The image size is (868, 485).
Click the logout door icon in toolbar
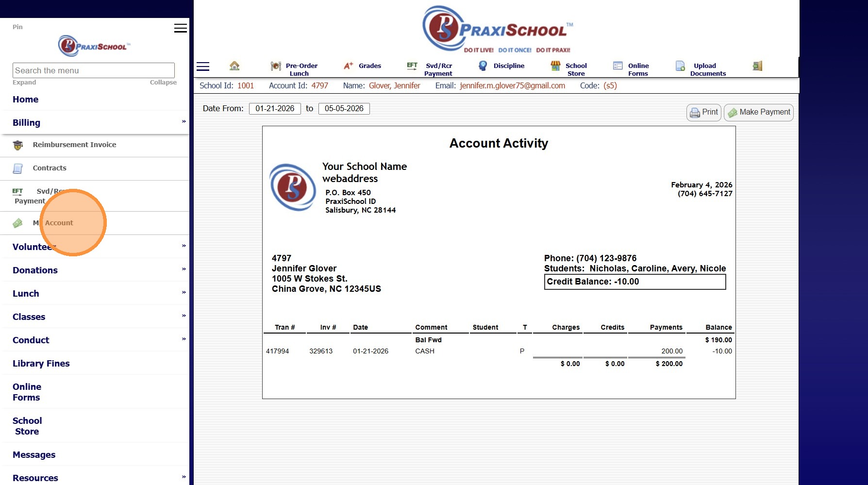tap(757, 66)
